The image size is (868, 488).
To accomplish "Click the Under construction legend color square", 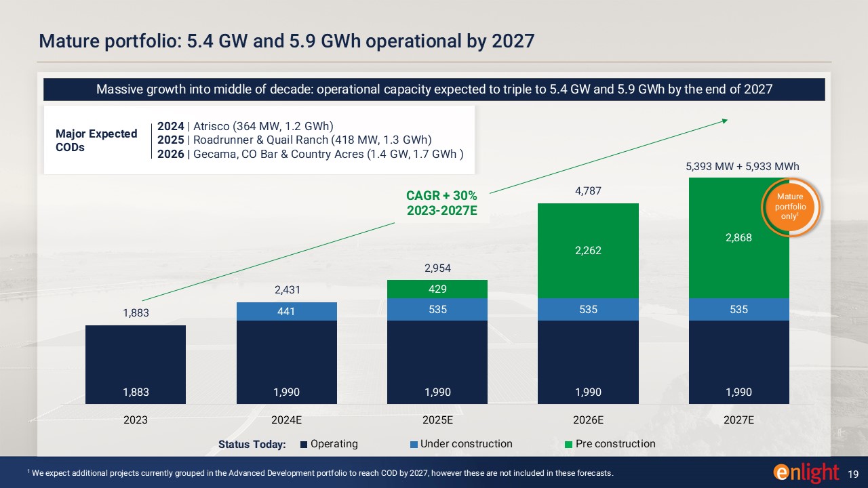I will (x=414, y=445).
